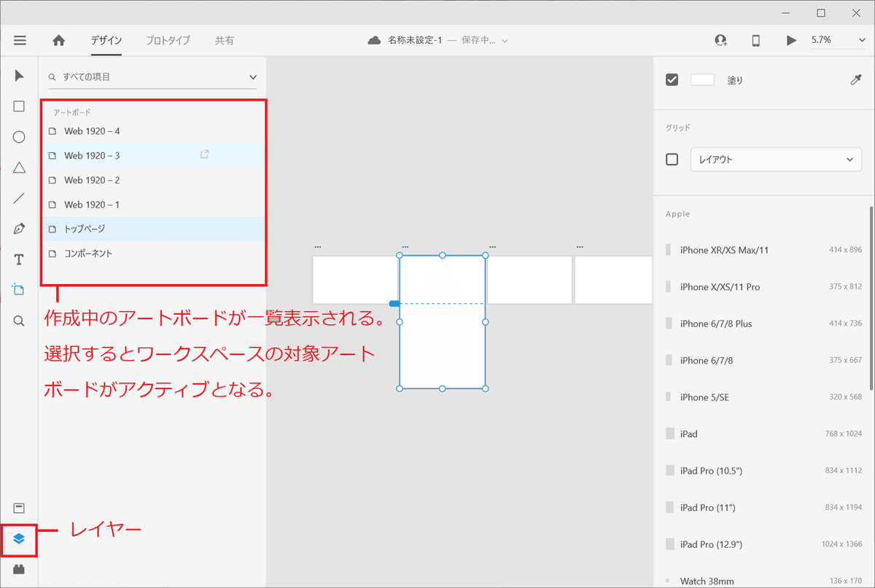Screen dimensions: 875x588
Task: Switch to the 共有 tab
Action: click(225, 41)
